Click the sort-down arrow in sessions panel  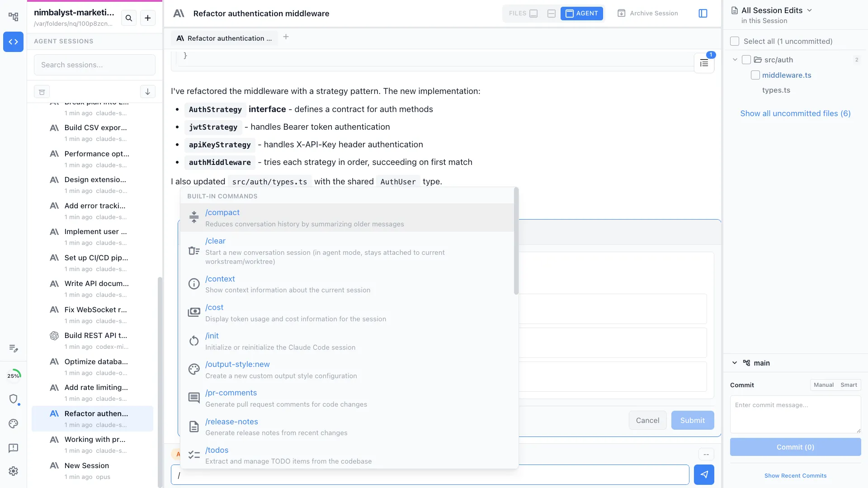point(147,92)
